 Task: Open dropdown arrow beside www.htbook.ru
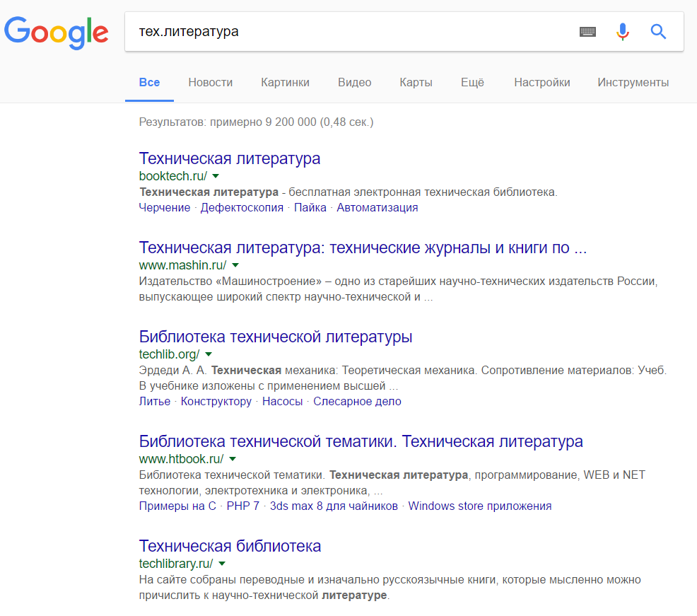(233, 459)
